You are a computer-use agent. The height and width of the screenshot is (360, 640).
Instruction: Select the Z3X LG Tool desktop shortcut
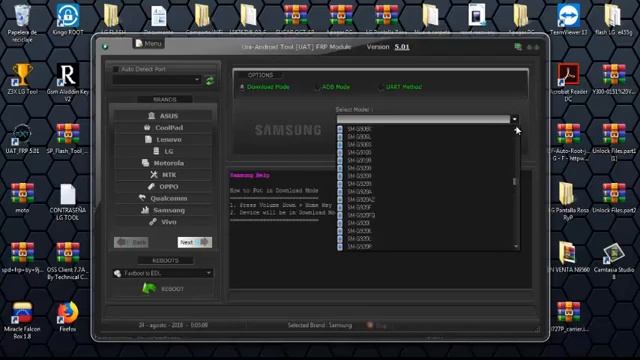22,79
